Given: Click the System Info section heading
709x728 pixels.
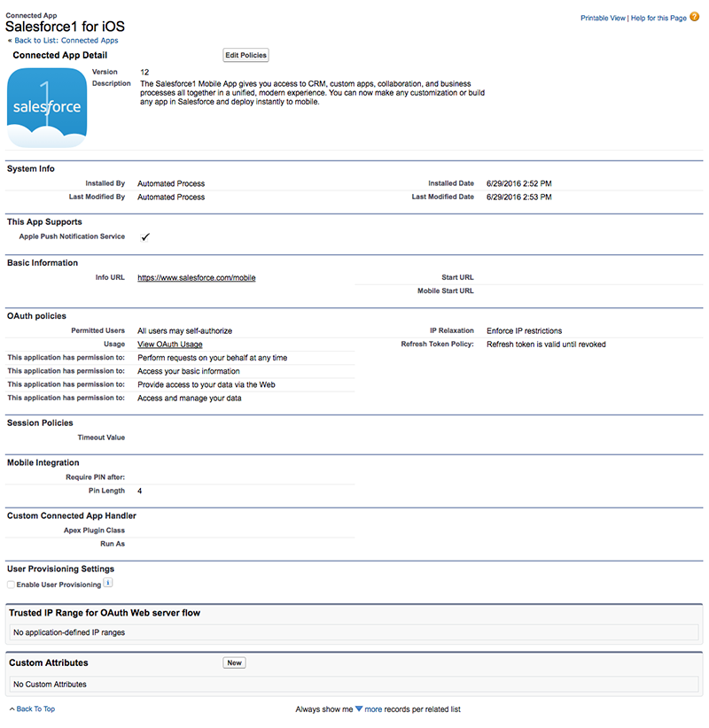Looking at the screenshot, I should coord(31,169).
